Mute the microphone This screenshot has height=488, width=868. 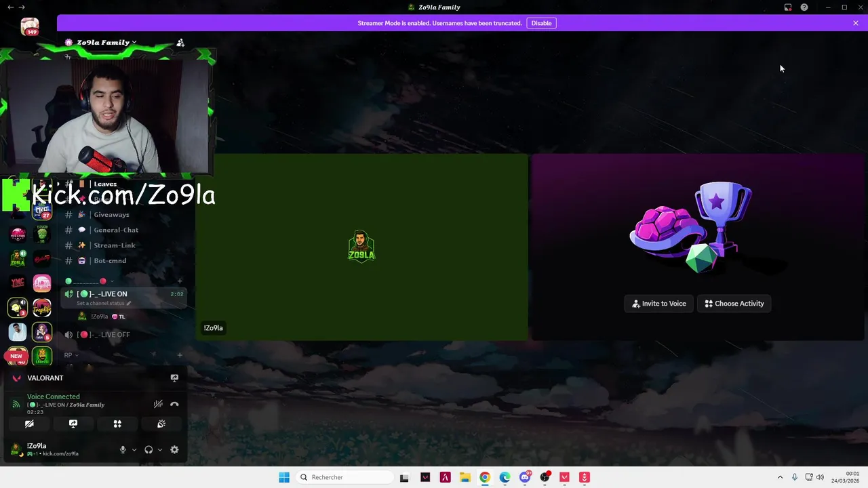(123, 449)
